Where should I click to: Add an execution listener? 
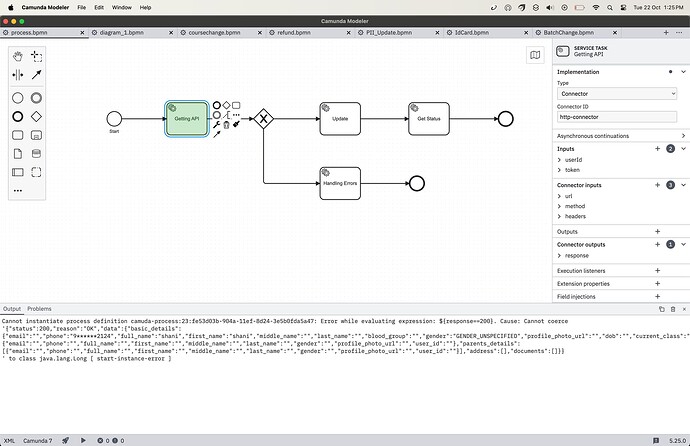[x=657, y=271]
